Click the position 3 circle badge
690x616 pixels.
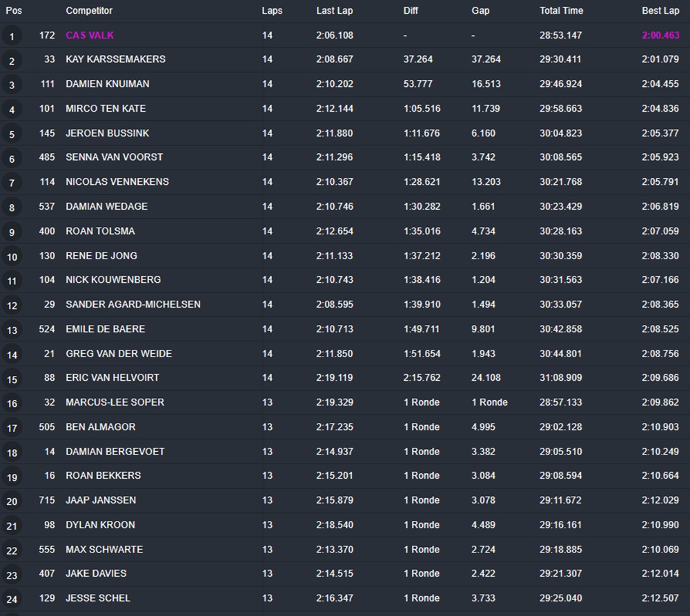coord(12,85)
